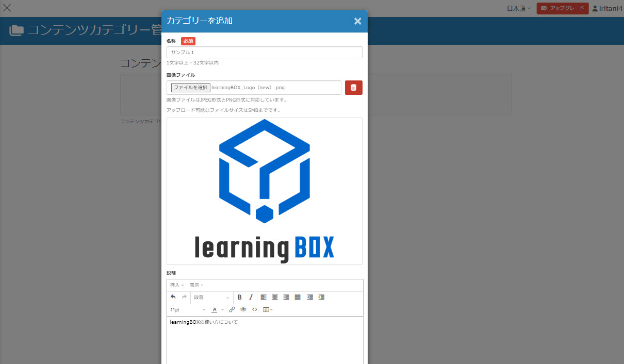624x364 pixels.
Task: Insert a link using the chain icon
Action: point(232,310)
